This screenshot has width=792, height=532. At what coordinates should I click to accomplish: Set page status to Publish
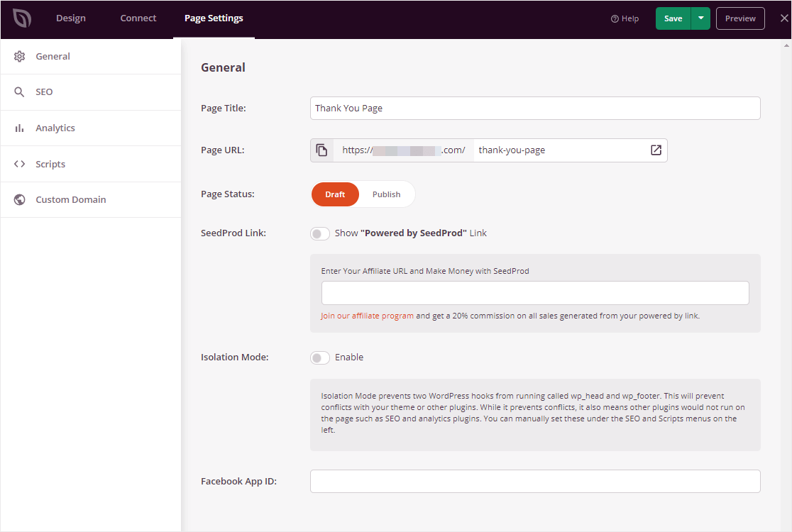click(386, 194)
